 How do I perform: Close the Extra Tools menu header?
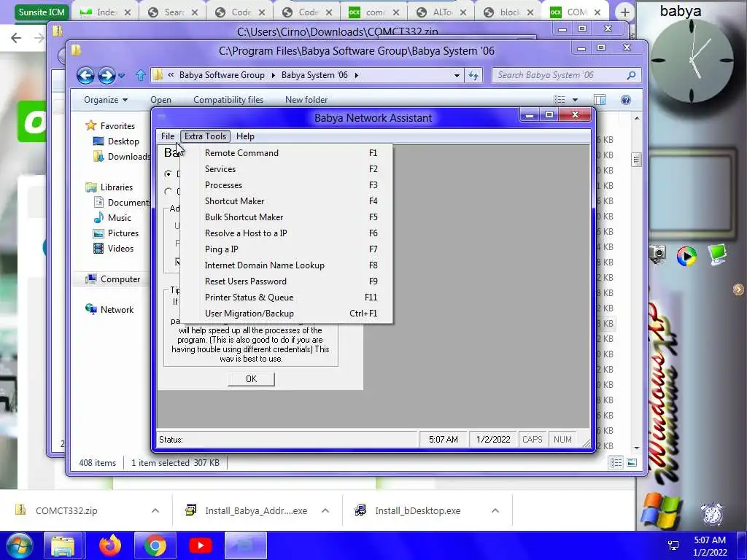point(205,136)
